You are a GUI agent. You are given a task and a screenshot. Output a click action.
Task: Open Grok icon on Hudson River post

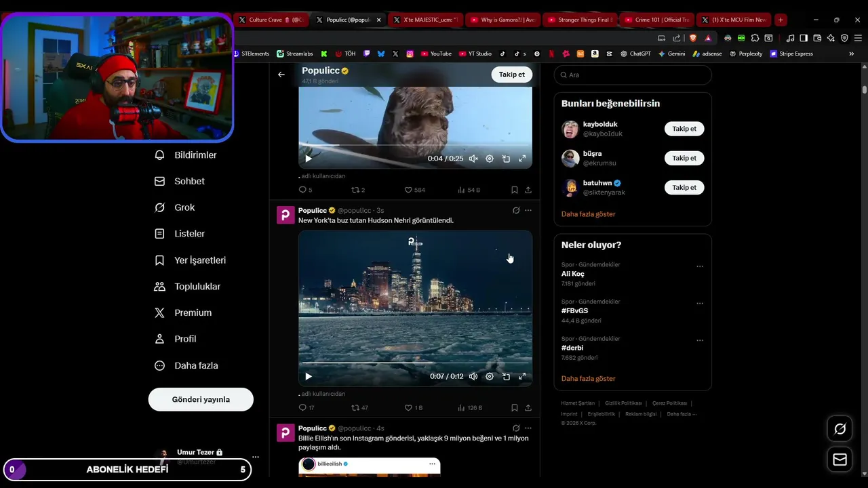(x=516, y=210)
